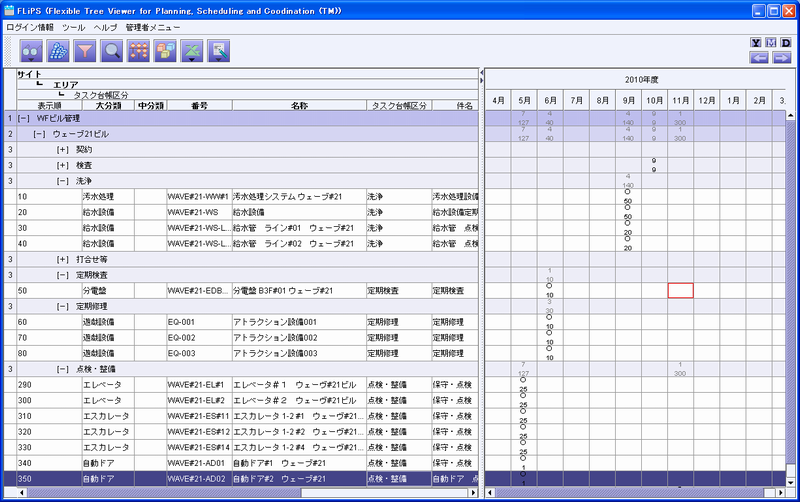Click the vertical scrollbar up arrow

(790, 116)
